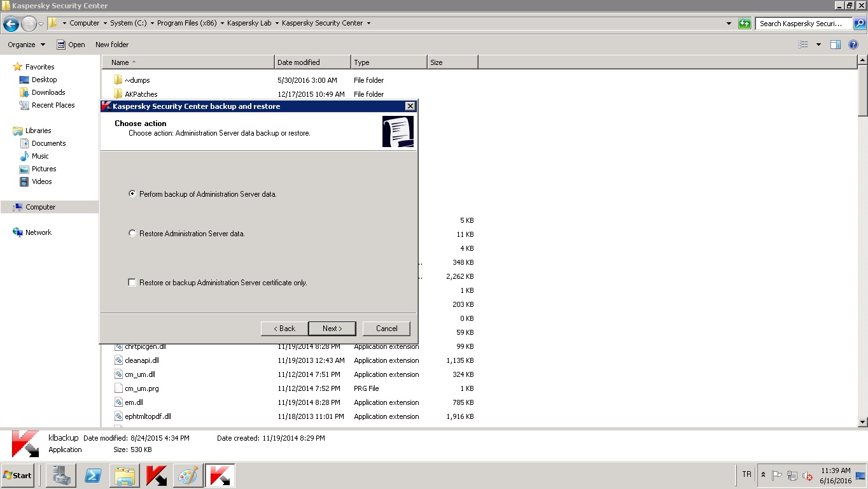Viewport: 868px width, 489px height.
Task: Click the Open toolbar command
Action: click(x=71, y=45)
